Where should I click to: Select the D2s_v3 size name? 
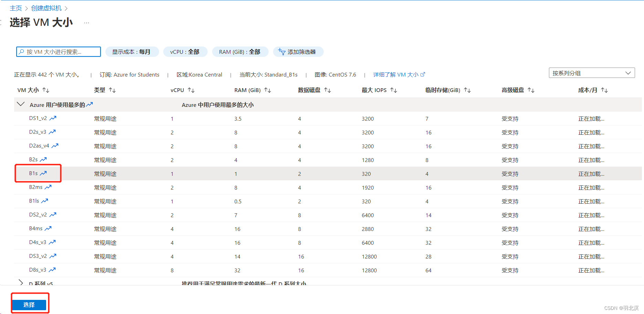pos(38,132)
